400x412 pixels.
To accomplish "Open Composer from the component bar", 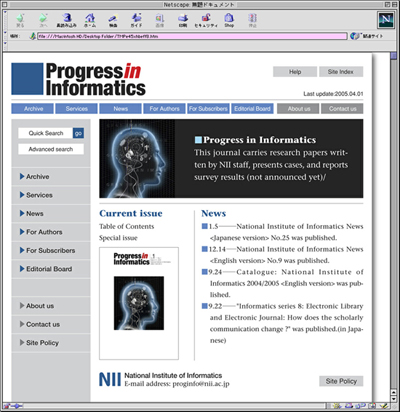I will 385,406.
